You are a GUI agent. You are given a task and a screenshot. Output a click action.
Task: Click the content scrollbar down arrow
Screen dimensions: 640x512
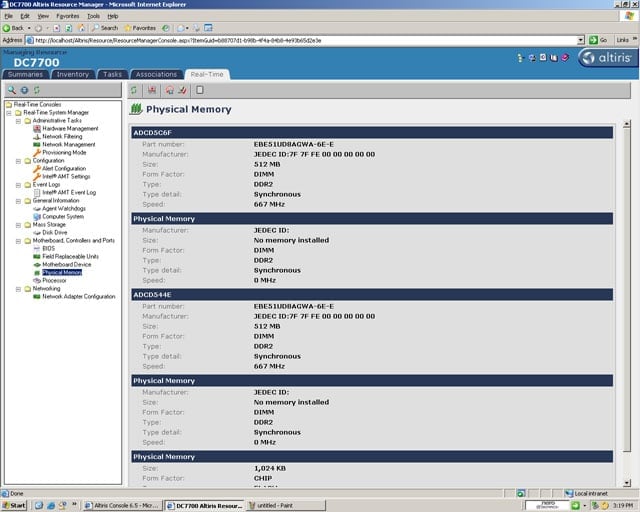tap(627, 483)
